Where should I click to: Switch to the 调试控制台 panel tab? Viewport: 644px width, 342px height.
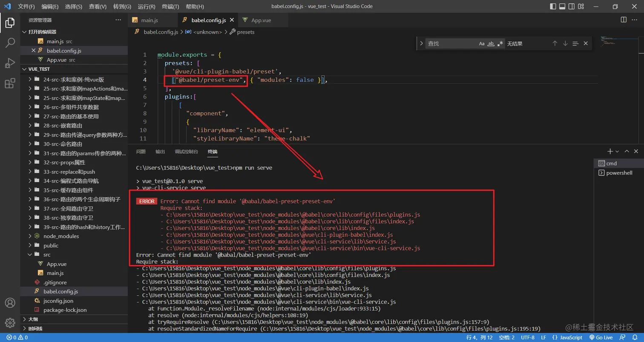(186, 152)
